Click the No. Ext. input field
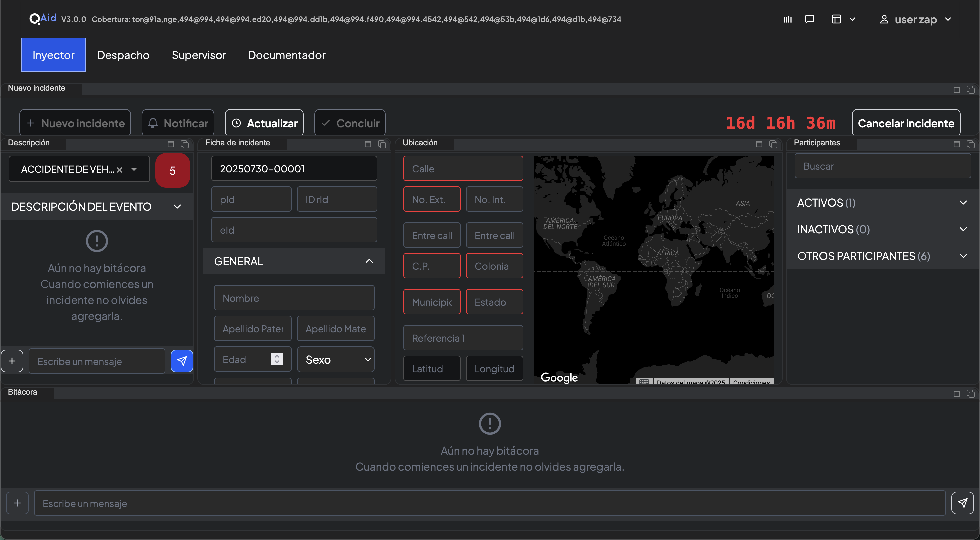 [x=432, y=199]
